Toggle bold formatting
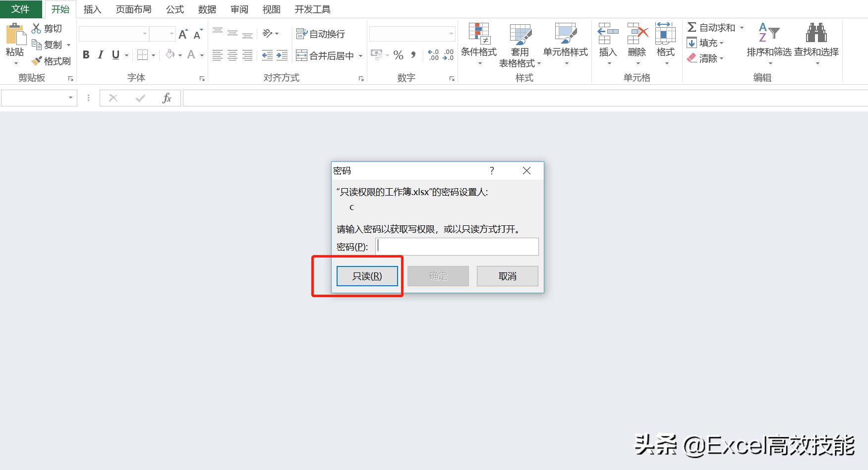Viewport: 868px width, 470px height. (x=85, y=55)
